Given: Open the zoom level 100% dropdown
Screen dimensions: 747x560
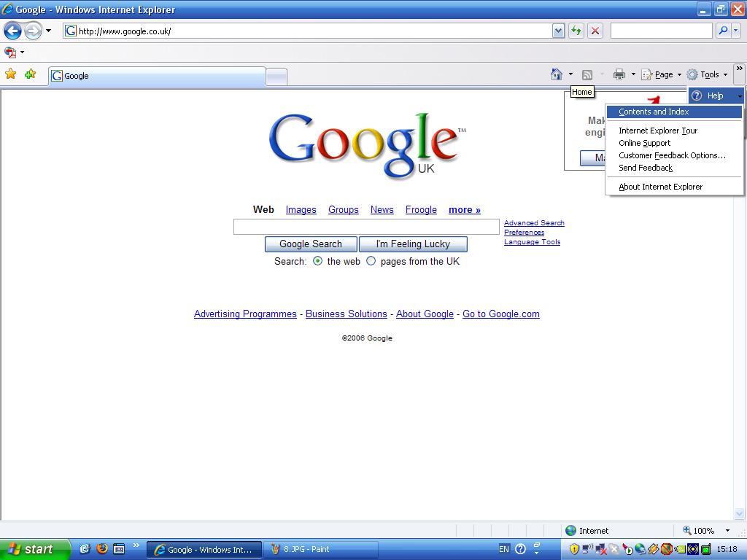Looking at the screenshot, I should 727,531.
